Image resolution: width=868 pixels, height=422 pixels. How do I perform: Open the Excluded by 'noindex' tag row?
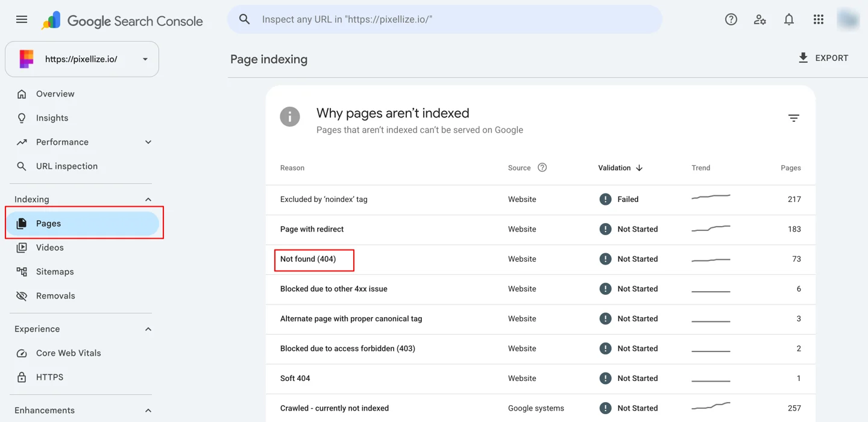tap(540, 200)
